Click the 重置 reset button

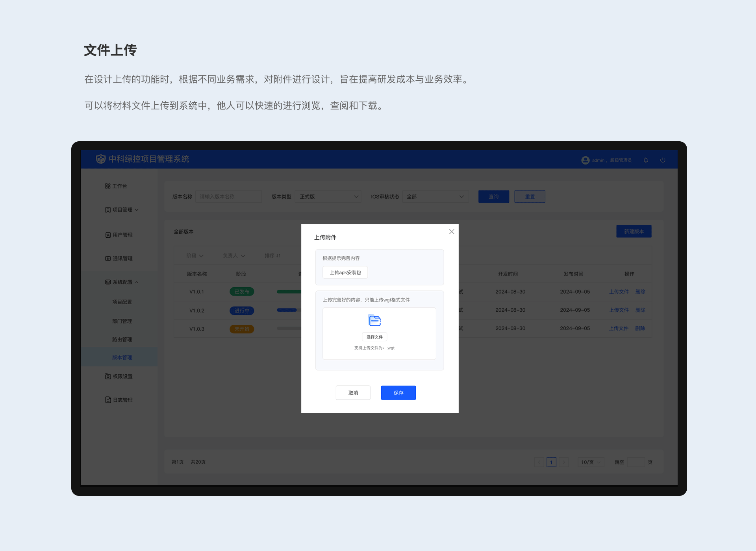click(x=530, y=196)
